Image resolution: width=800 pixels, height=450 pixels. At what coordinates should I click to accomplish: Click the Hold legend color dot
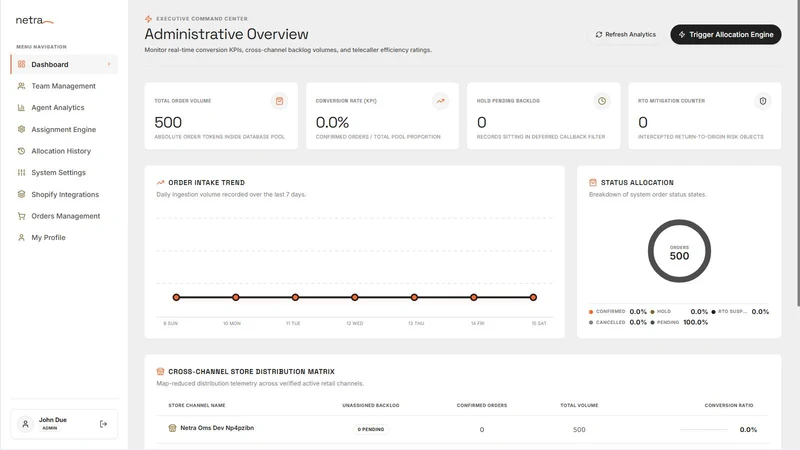point(652,312)
